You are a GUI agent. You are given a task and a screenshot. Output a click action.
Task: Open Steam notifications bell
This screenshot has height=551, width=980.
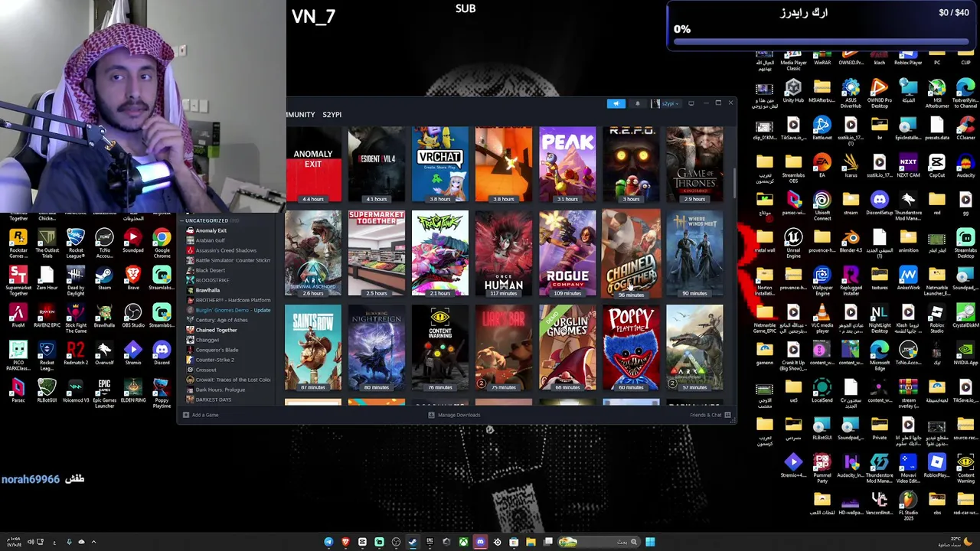637,103
